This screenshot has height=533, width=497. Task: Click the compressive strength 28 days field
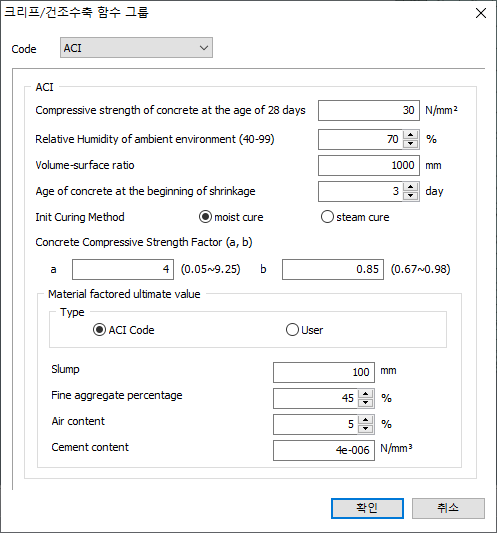369,110
